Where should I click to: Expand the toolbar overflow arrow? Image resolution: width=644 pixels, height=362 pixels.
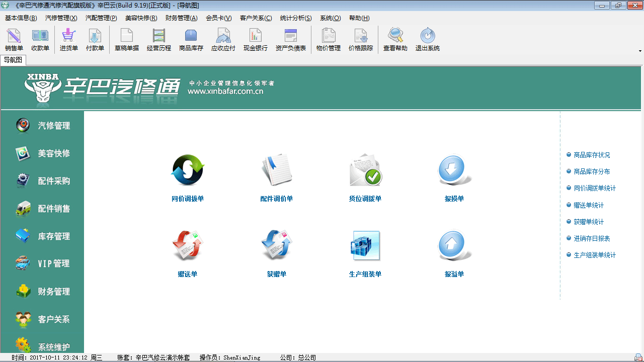(x=640, y=51)
